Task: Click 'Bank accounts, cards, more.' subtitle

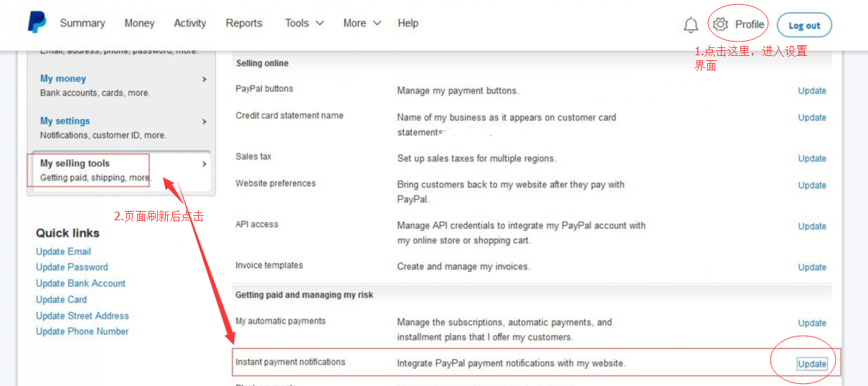Action: pos(95,93)
